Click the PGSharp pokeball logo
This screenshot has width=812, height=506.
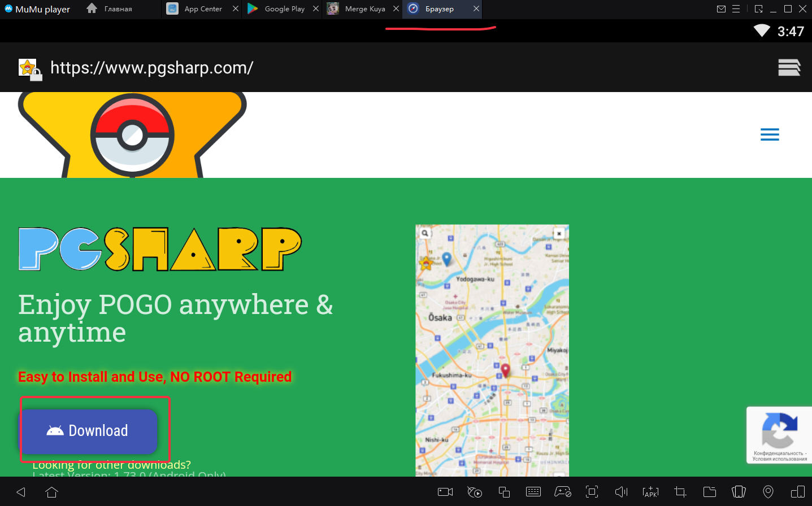(132, 135)
